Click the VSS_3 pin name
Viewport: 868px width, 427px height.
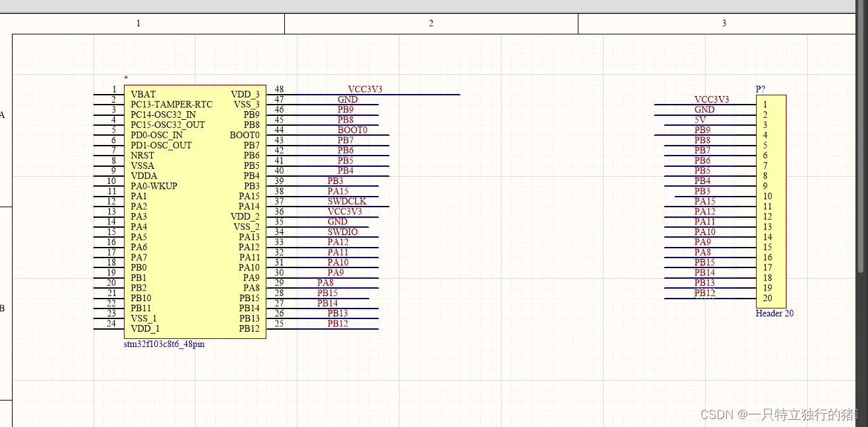[246, 105]
